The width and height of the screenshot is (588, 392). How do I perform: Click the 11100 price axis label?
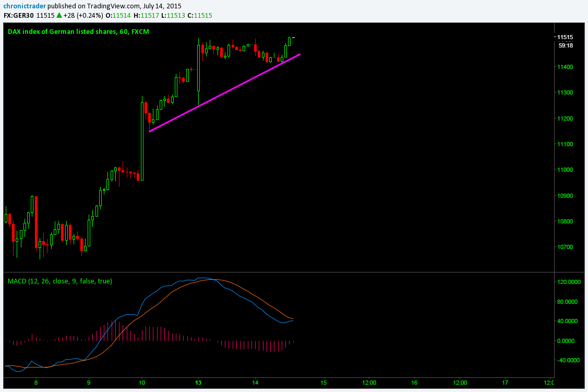(x=565, y=144)
